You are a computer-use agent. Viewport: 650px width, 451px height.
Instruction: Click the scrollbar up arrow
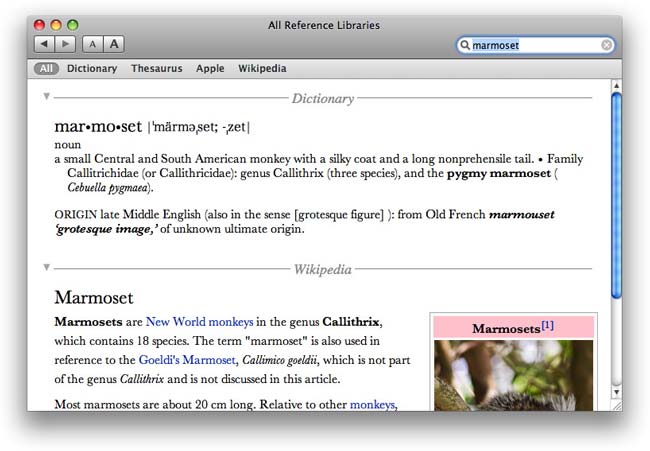point(616,86)
